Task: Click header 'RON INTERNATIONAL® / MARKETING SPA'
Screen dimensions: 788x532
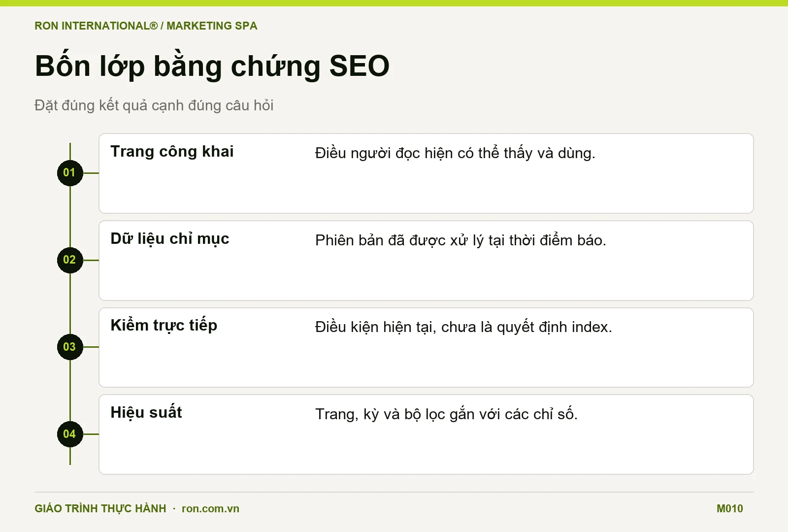Action: (146, 26)
